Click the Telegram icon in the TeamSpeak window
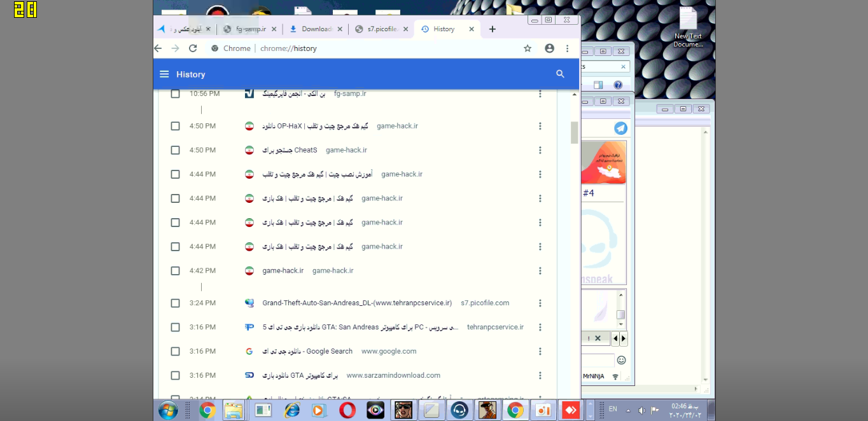 coord(620,128)
